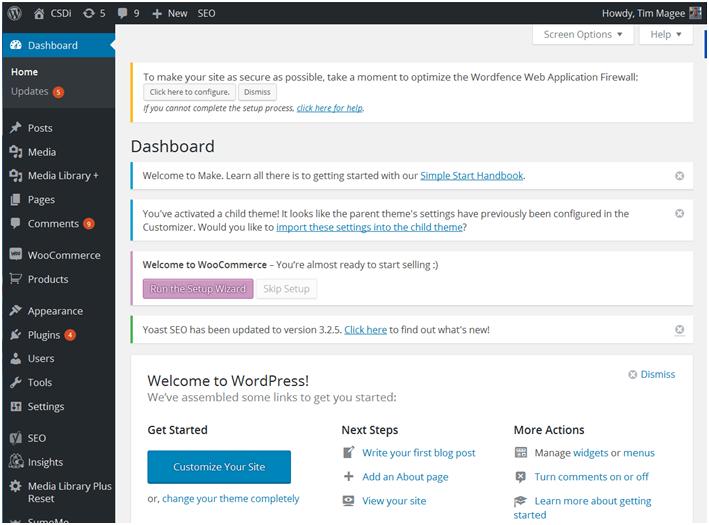This screenshot has height=525, width=709.
Task: Click the Comments bubble icon in sidebar
Action: click(16, 223)
